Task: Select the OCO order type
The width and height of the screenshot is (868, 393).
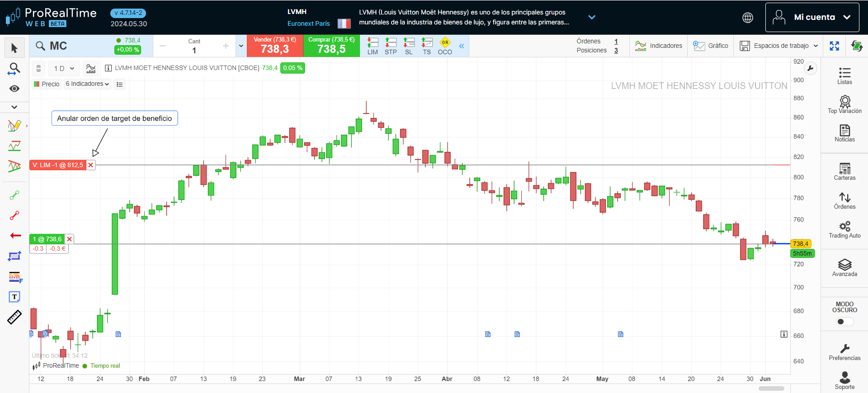Action: coord(445,46)
